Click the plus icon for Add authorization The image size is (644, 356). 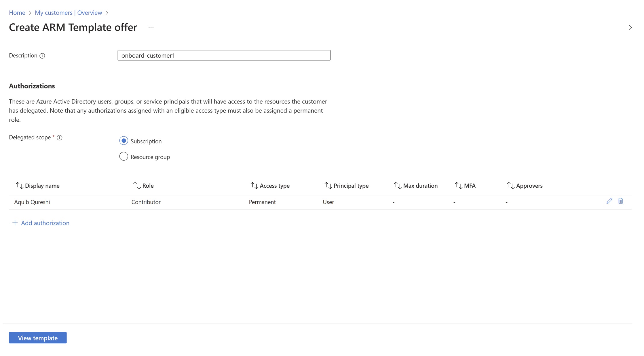(15, 223)
